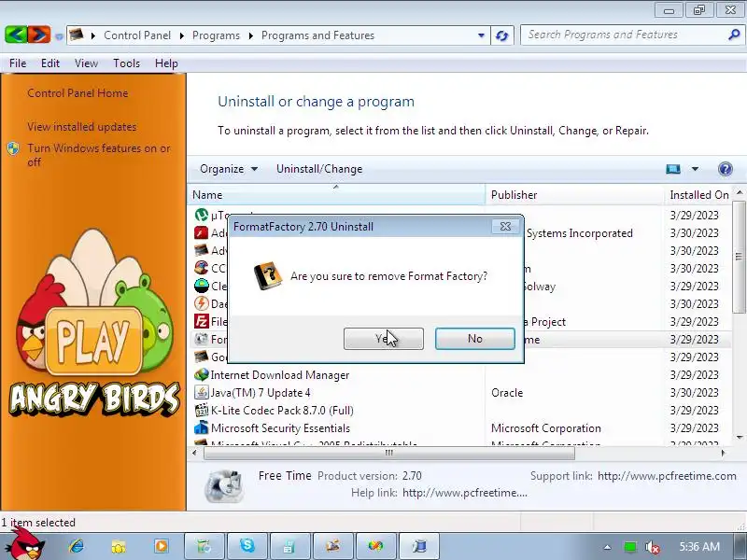Open the folder icon on taskbar
The image size is (747, 560).
point(119,546)
